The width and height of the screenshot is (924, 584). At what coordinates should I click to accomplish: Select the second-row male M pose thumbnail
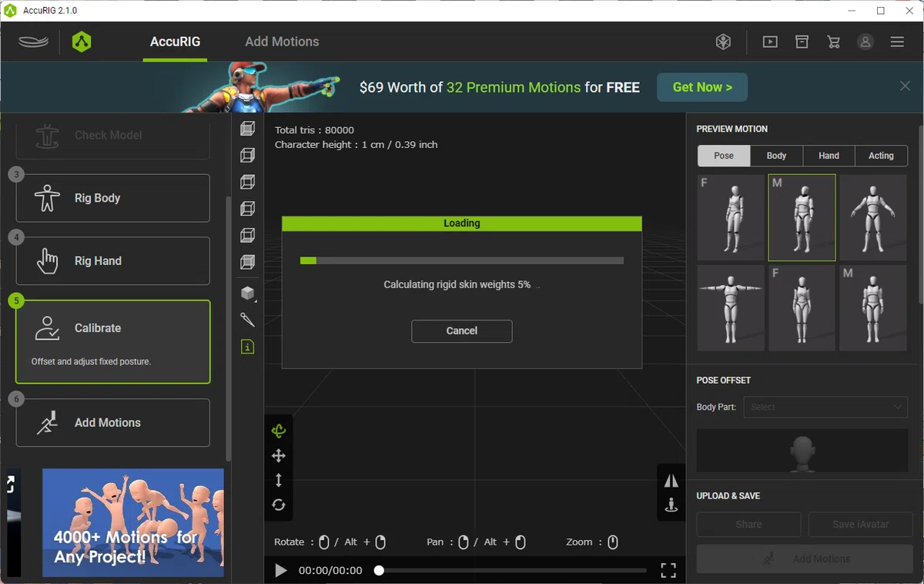873,308
